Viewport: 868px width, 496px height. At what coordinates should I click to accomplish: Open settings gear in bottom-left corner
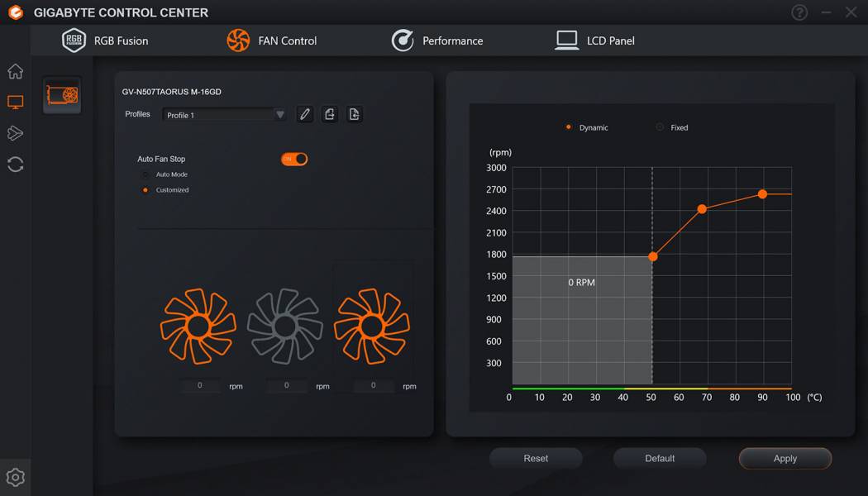16,477
